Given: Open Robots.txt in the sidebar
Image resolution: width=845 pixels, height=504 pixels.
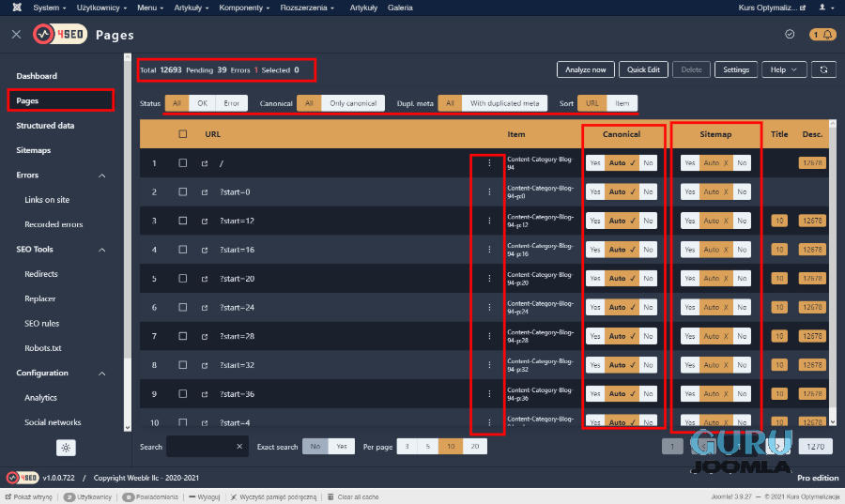Looking at the screenshot, I should 43,349.
